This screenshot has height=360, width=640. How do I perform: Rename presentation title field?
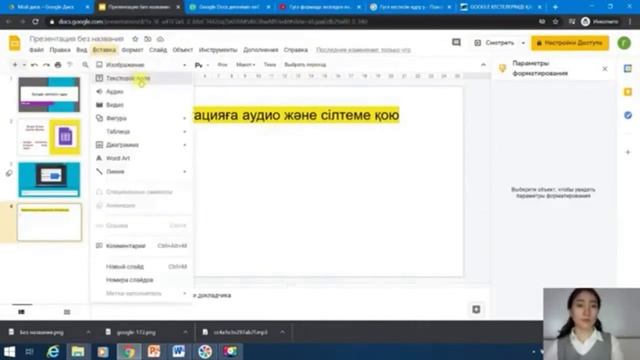tap(77, 39)
